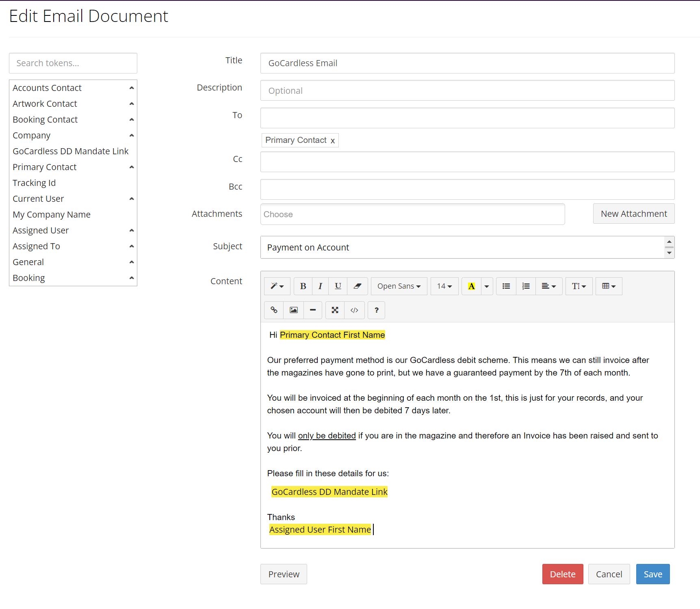The width and height of the screenshot is (700, 609).
Task: Click the Title input field
Action: [467, 63]
